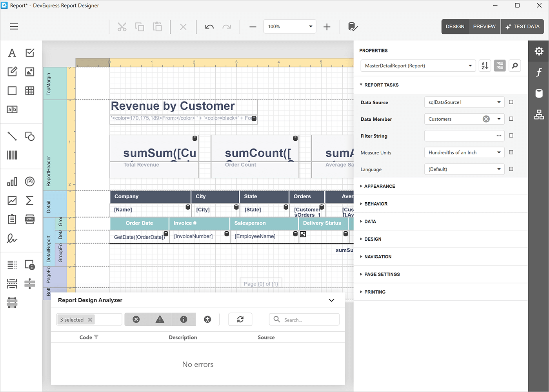Toggle warnings filter in Report Design Analyzer

[160, 319]
